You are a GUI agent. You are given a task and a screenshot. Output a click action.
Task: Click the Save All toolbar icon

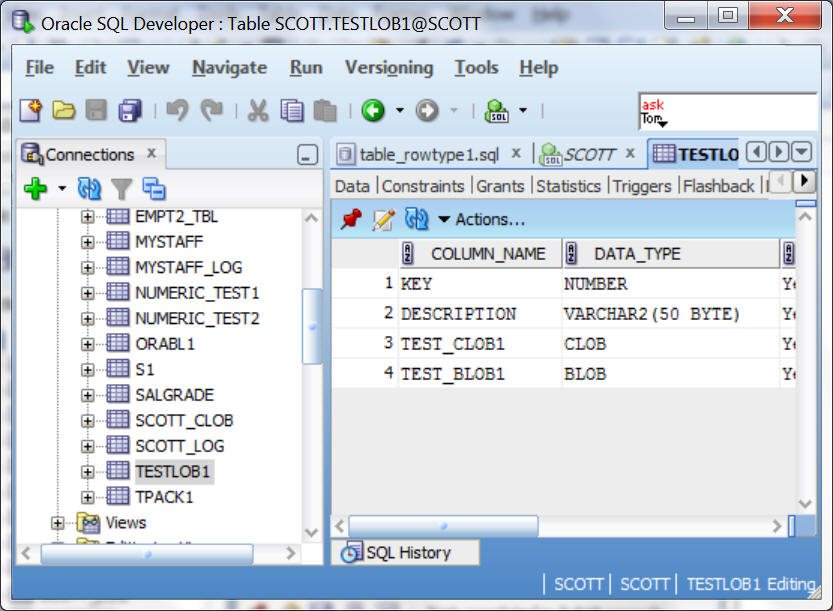click(130, 111)
